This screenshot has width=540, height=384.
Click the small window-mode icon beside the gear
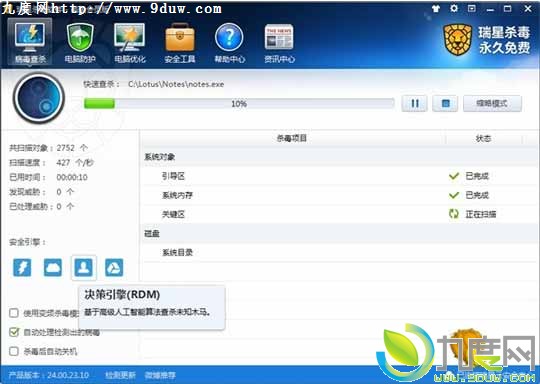coord(472,8)
